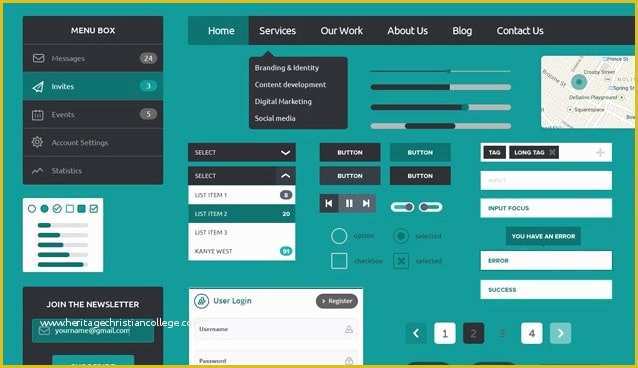Click the ticked square checkbox in the small widget
638x368 pixels.
point(94,209)
